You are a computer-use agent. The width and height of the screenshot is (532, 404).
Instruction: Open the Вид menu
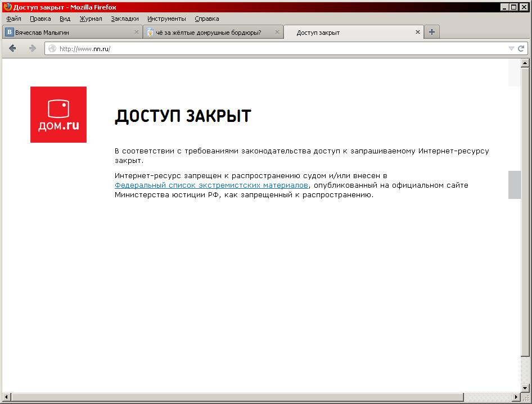pos(65,19)
